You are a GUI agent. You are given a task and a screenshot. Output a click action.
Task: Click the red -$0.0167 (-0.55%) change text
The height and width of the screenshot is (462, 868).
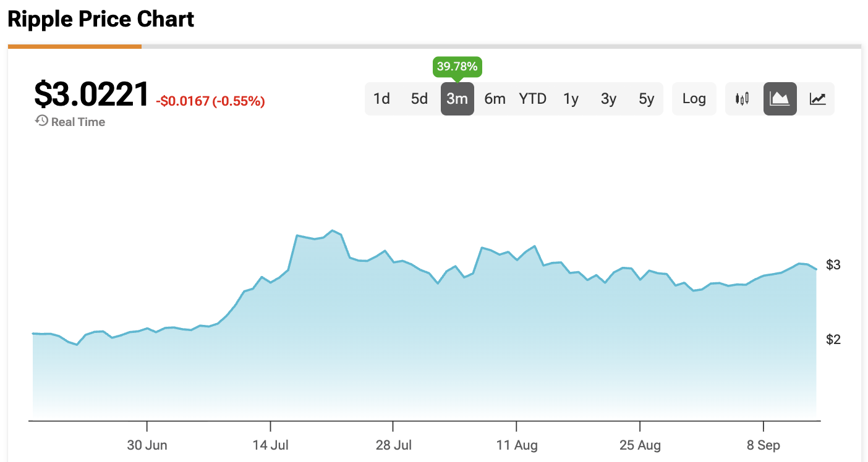[210, 101]
